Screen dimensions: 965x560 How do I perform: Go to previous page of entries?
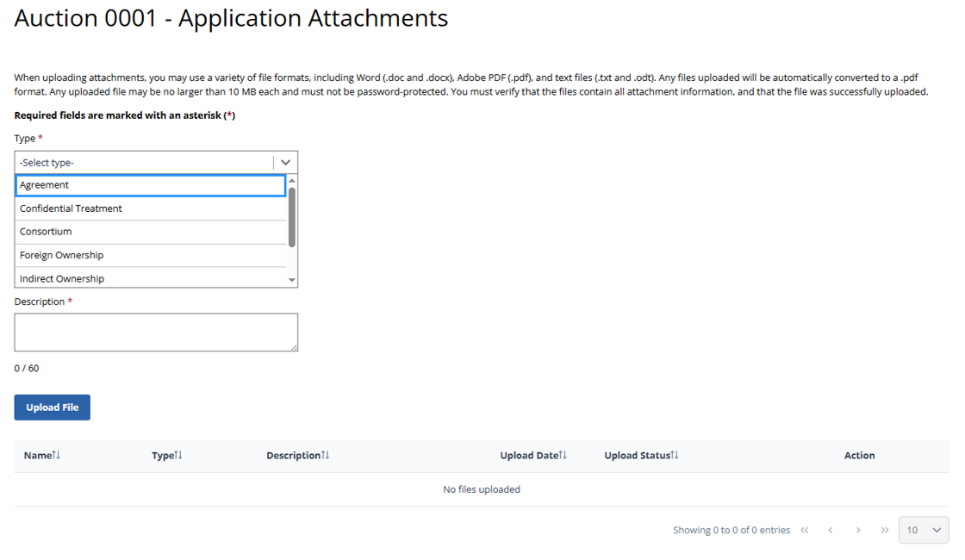[x=831, y=530]
